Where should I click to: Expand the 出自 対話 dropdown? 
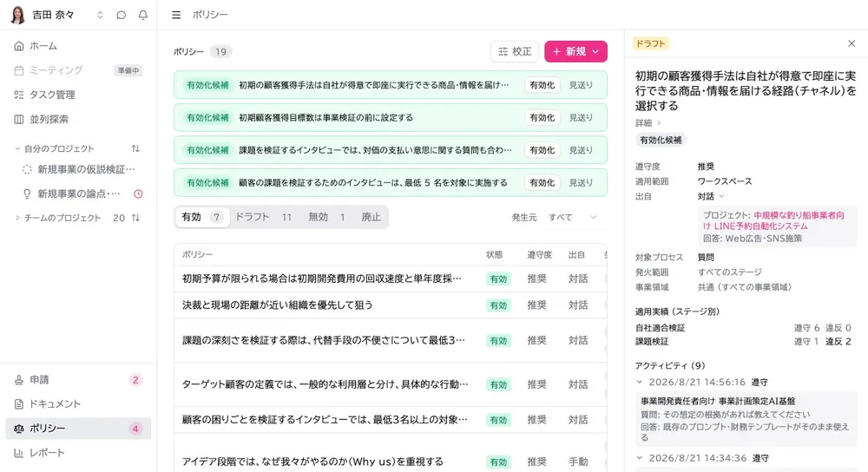(711, 196)
